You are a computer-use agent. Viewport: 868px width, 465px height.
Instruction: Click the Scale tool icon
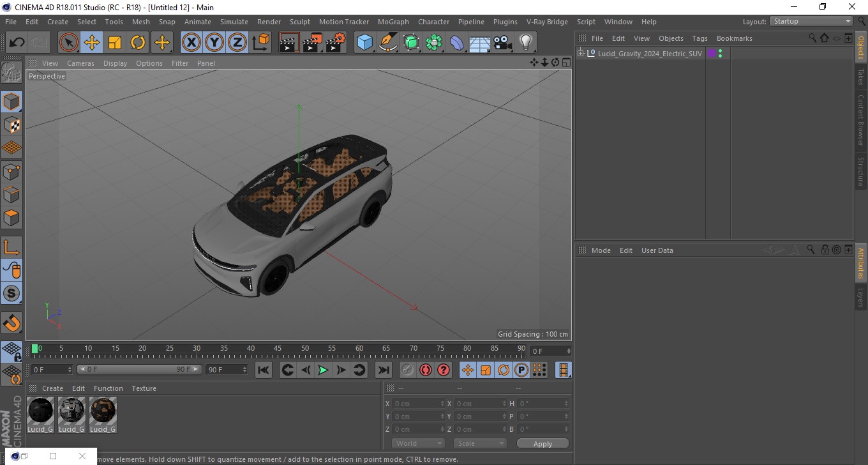[x=115, y=43]
